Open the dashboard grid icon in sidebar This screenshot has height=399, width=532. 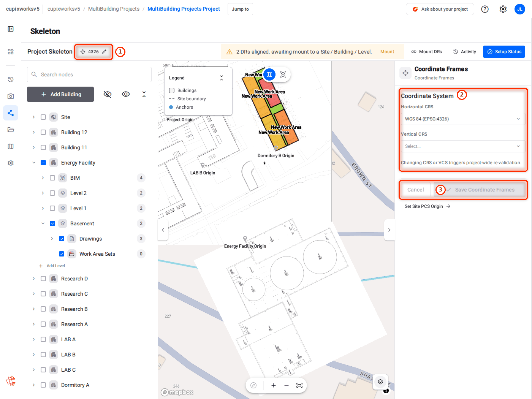pyautogui.click(x=11, y=52)
